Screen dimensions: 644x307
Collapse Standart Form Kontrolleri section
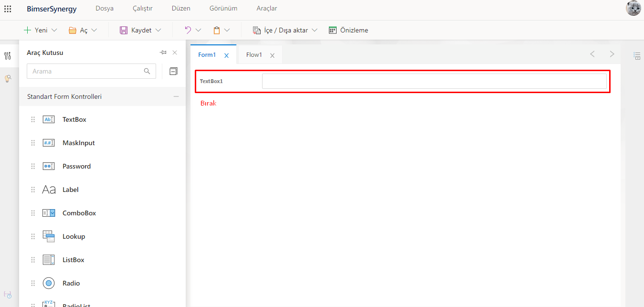pyautogui.click(x=176, y=96)
